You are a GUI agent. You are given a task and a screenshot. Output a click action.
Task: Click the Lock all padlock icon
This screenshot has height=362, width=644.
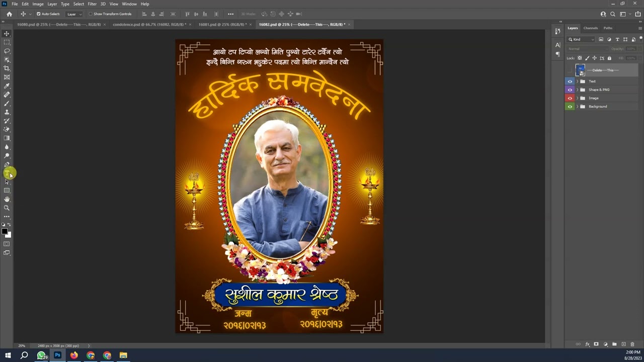[609, 58]
